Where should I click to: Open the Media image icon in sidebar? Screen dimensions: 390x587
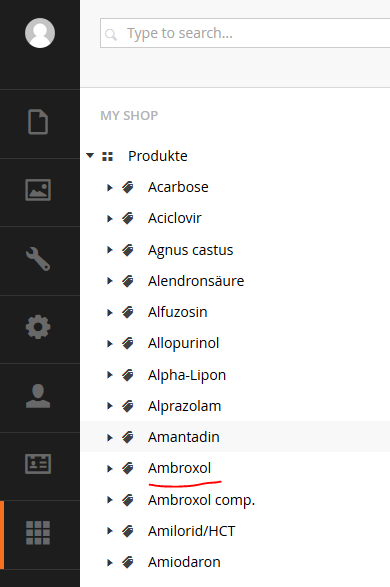pyautogui.click(x=38, y=190)
